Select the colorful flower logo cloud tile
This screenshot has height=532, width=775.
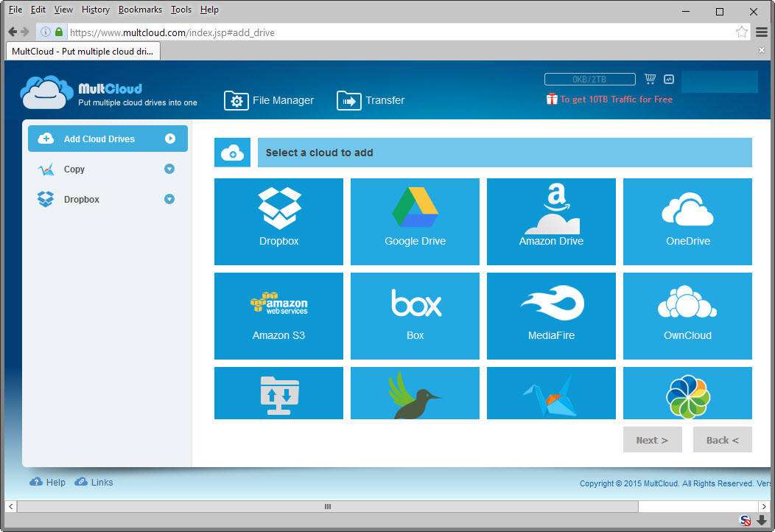[687, 393]
